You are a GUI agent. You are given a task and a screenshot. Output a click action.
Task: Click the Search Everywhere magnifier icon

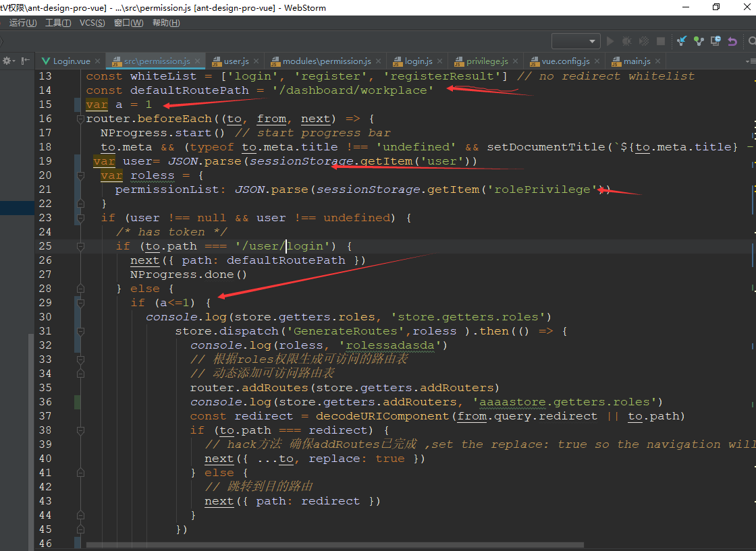[752, 41]
